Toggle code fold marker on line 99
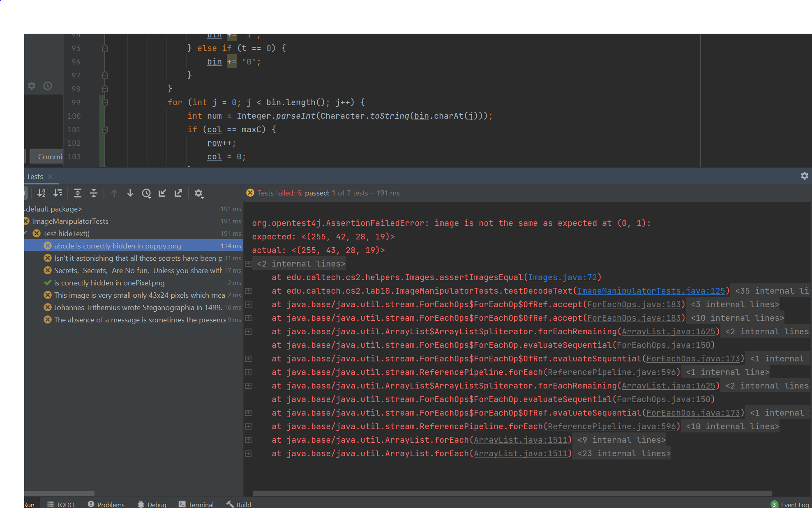The width and height of the screenshot is (812, 508). [x=105, y=102]
